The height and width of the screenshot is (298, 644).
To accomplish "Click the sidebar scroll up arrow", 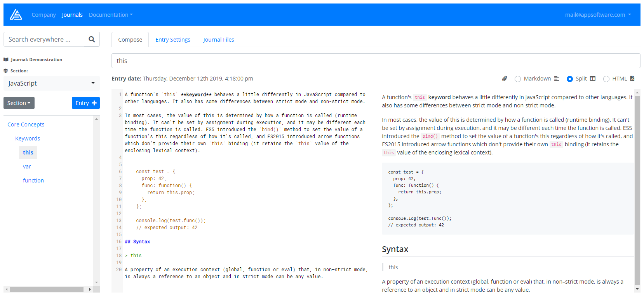I will [x=96, y=119].
